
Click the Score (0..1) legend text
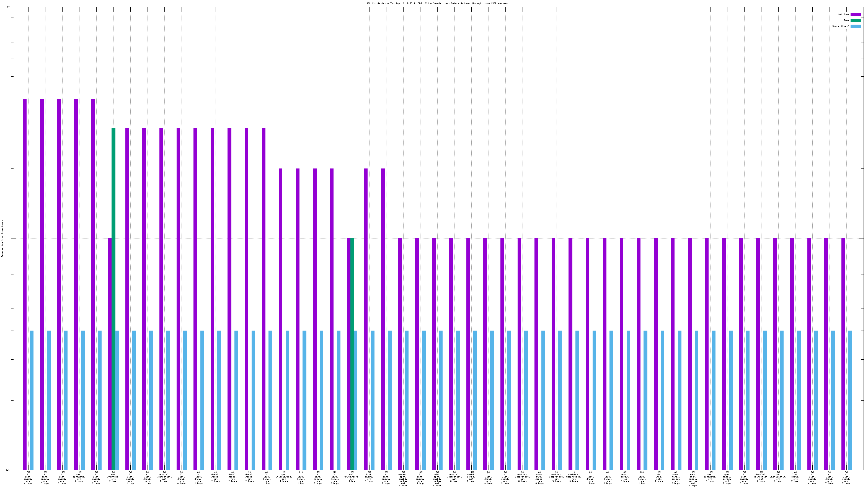pos(840,26)
